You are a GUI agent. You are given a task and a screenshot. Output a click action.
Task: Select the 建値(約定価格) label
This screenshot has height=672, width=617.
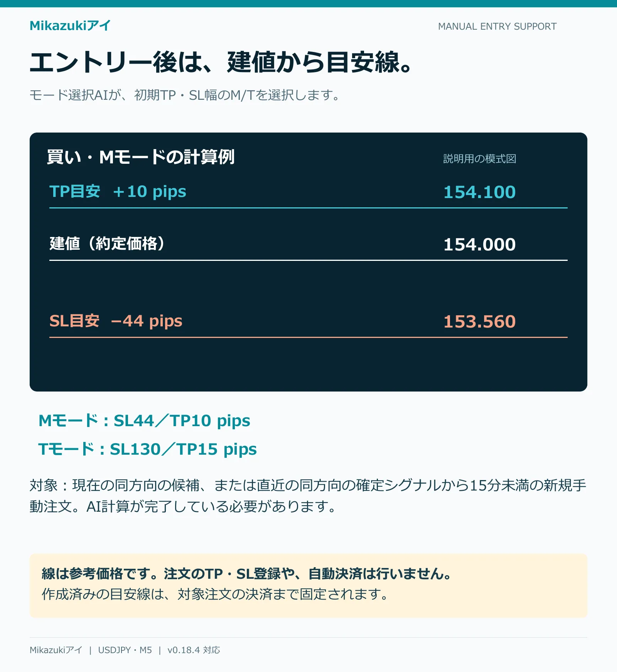pos(107,244)
